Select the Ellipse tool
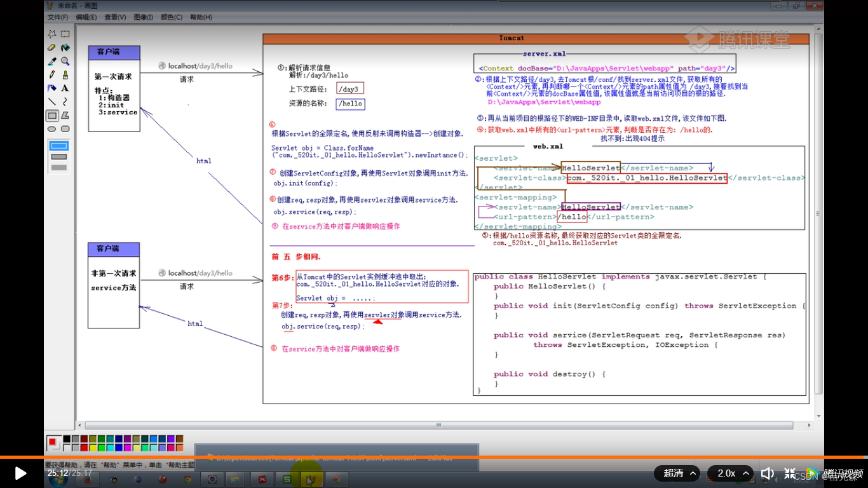The height and width of the screenshot is (488, 868). click(x=52, y=129)
